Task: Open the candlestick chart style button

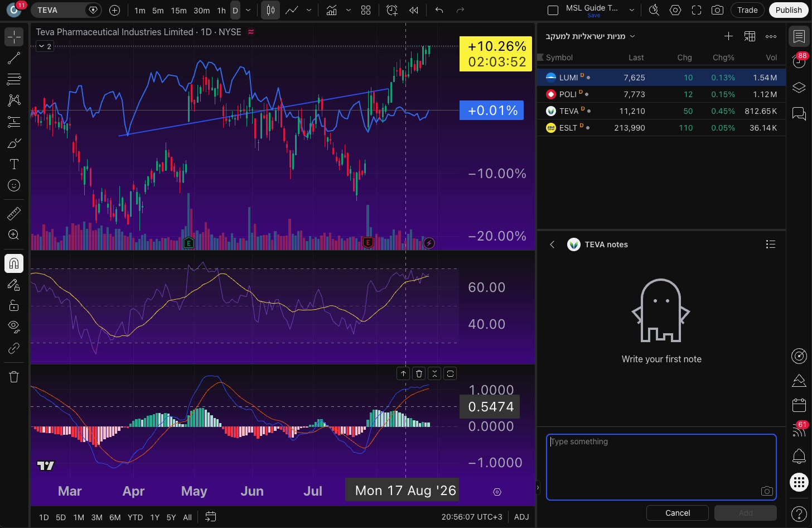Action: point(270,10)
